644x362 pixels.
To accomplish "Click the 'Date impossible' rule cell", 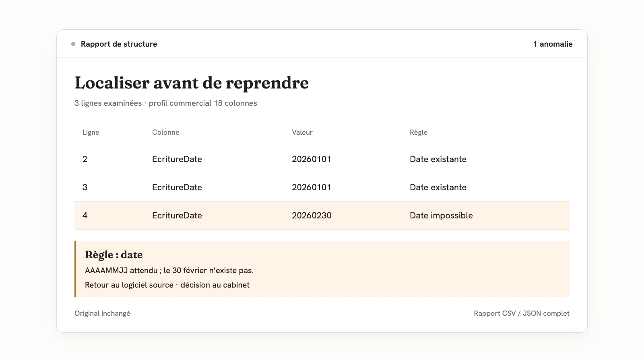I will pos(441,216).
